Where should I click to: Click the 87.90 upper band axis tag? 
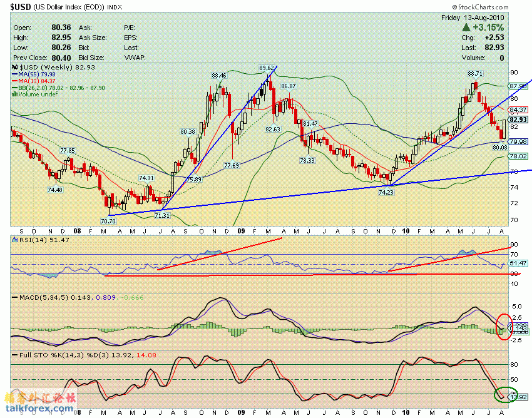(x=518, y=86)
